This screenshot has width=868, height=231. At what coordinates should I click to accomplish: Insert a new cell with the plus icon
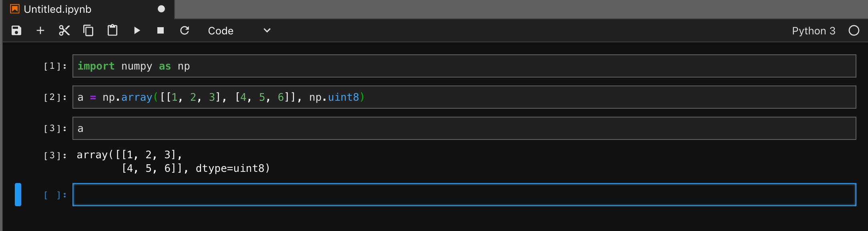click(40, 31)
